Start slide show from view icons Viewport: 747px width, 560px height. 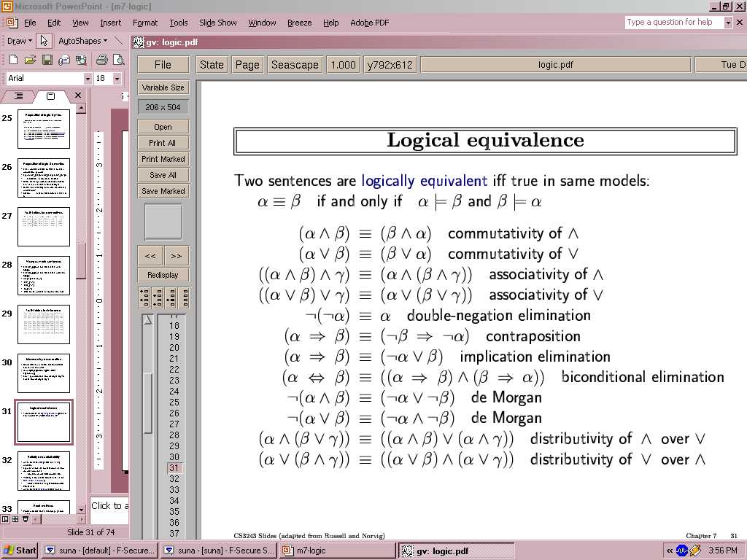[26, 519]
